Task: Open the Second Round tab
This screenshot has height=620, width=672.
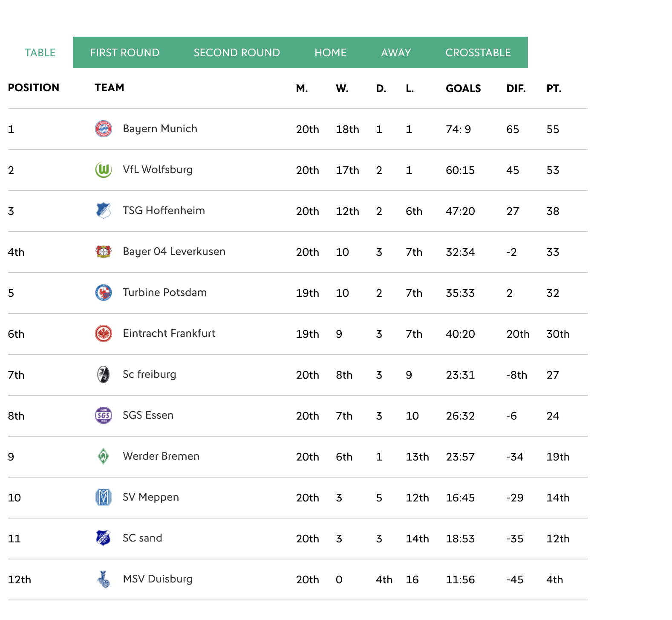Action: [x=237, y=52]
